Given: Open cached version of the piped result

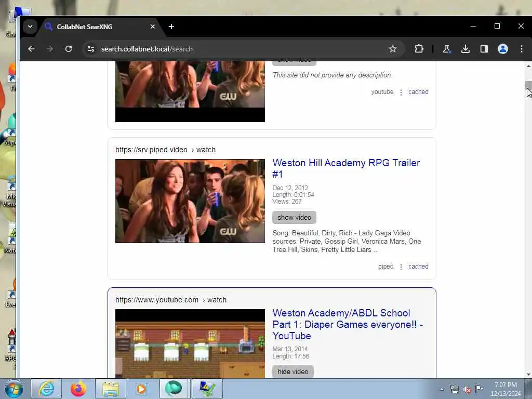Looking at the screenshot, I should [418, 267].
